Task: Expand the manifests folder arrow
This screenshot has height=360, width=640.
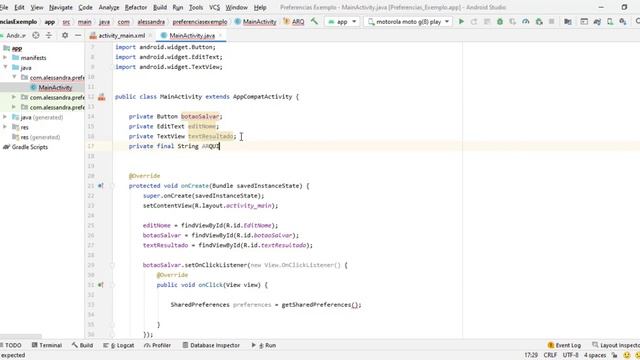Action: pos(5,58)
